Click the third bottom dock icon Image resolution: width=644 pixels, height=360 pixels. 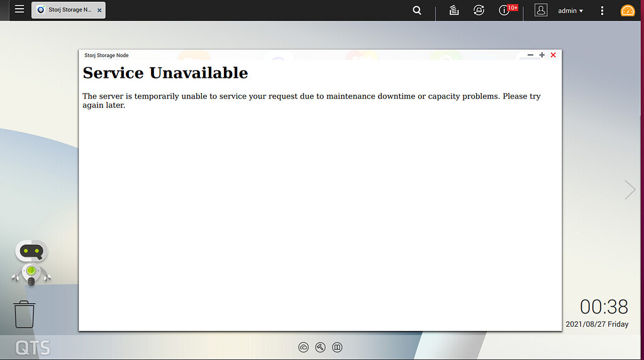pyautogui.click(x=337, y=347)
